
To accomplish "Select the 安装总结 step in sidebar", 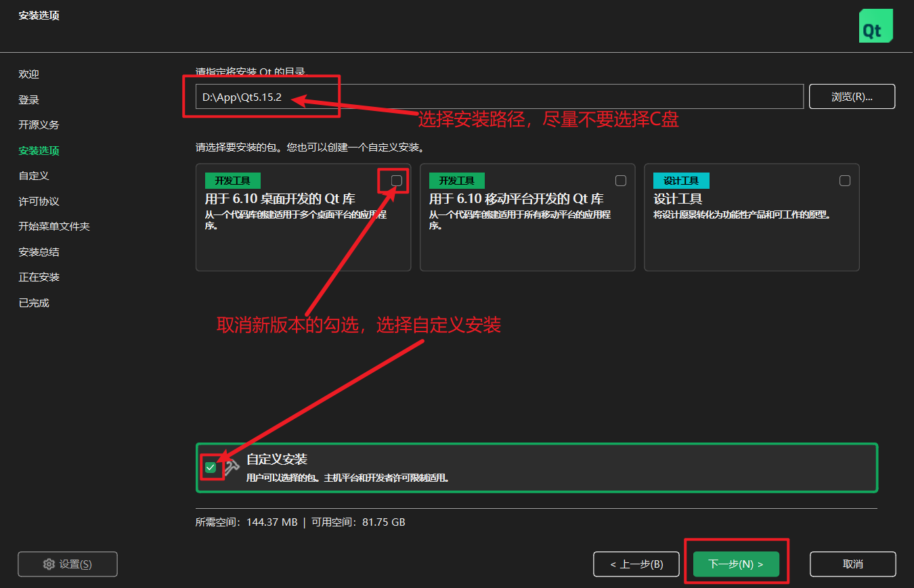I will coord(39,252).
